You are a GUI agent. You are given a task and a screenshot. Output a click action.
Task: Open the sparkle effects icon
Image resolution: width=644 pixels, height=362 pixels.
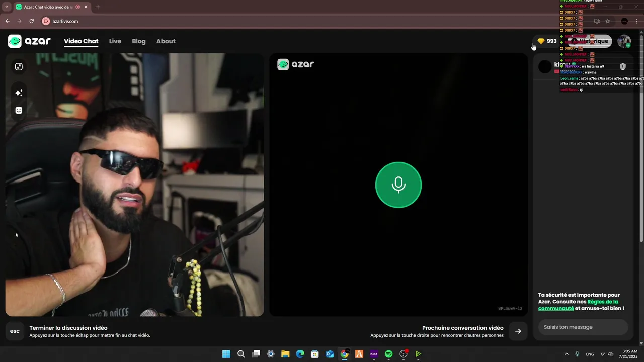click(x=19, y=93)
